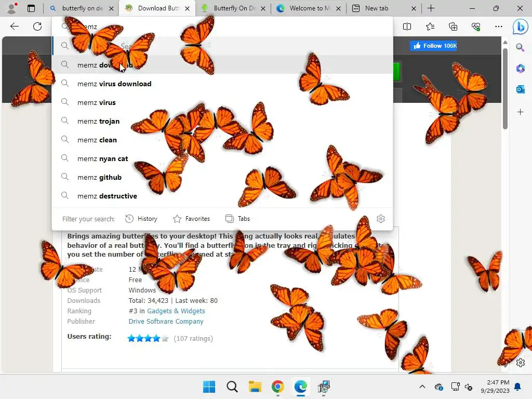
Task: Toggle split screen icon in toolbar
Action: (x=407, y=26)
